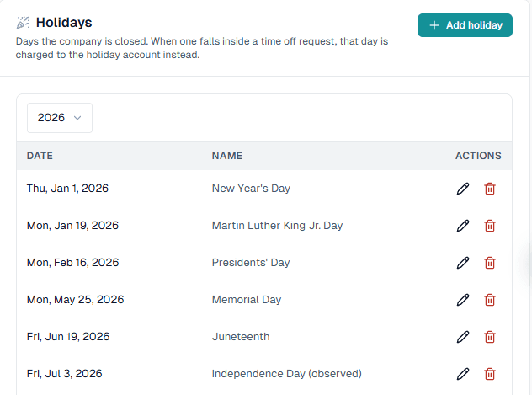Click the holiday description paragraph
Viewport: 532px width, 395px height.
coord(202,48)
